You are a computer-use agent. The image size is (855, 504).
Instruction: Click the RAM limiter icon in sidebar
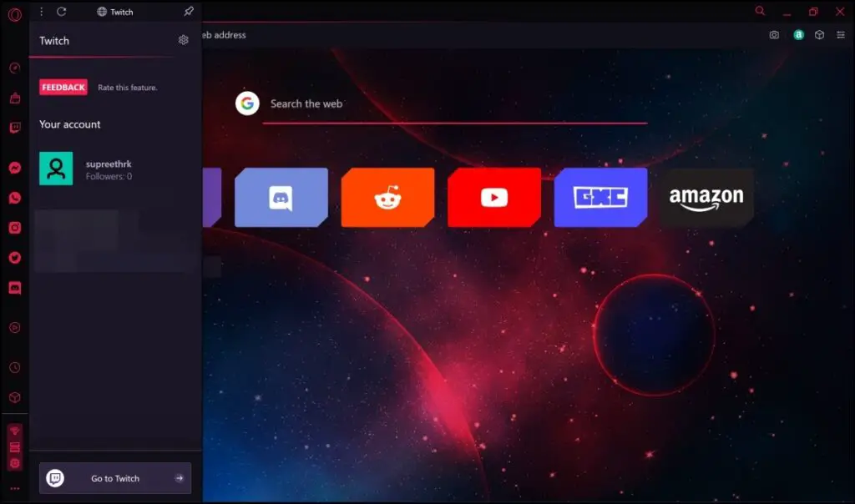click(15, 447)
